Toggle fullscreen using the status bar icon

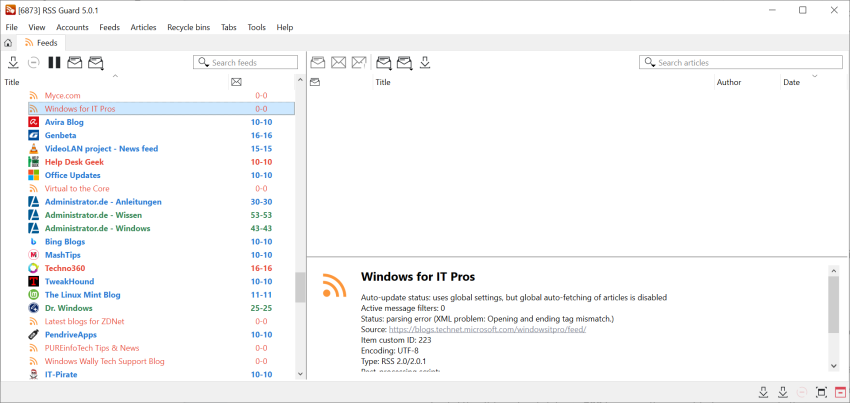tap(822, 392)
